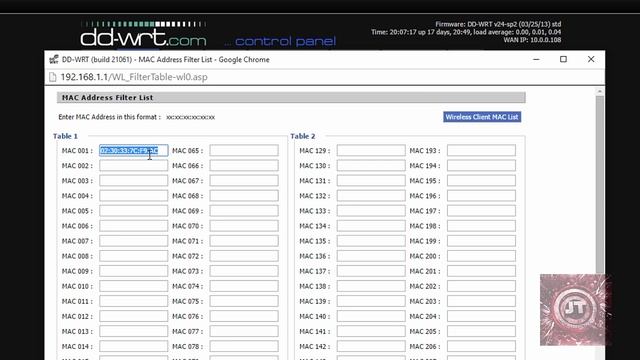
Task: Click the MAC 135 input field
Action: click(371, 241)
